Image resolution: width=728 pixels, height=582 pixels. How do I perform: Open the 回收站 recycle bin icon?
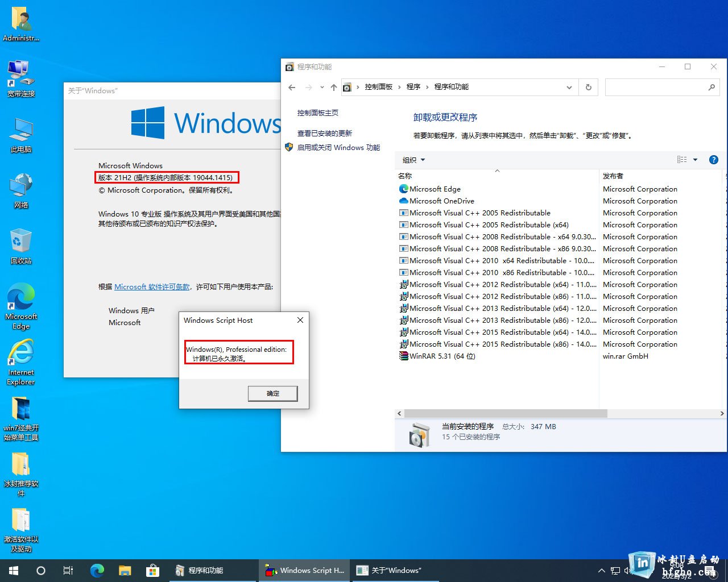pos(21,247)
